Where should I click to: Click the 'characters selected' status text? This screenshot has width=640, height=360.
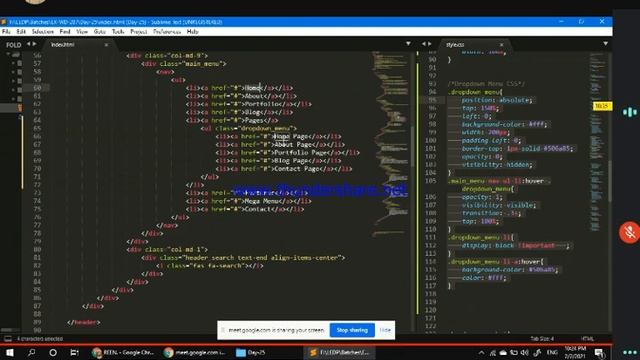pyautogui.click(x=40, y=339)
